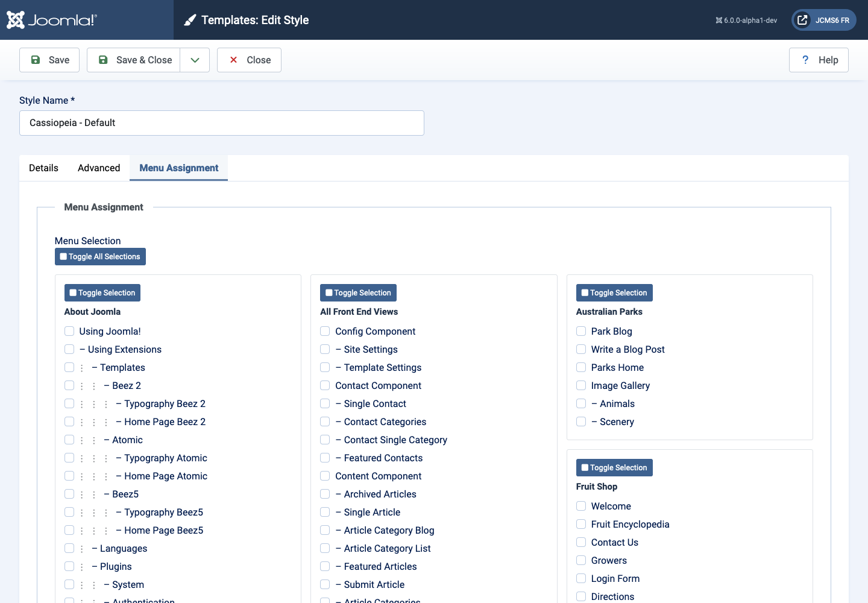Check the Plugins checkbox
This screenshot has width=868, height=603.
coord(69,566)
